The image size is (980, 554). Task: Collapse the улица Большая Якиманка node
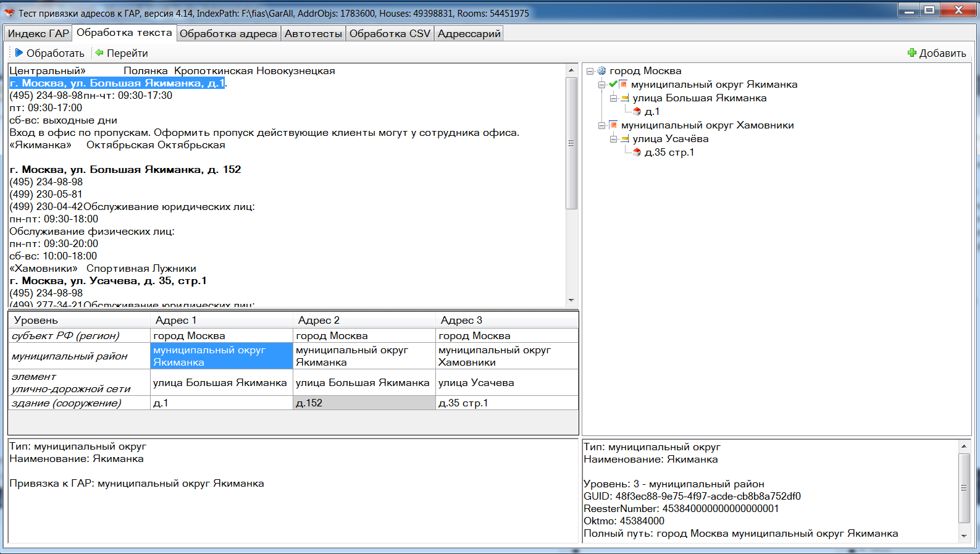click(613, 98)
